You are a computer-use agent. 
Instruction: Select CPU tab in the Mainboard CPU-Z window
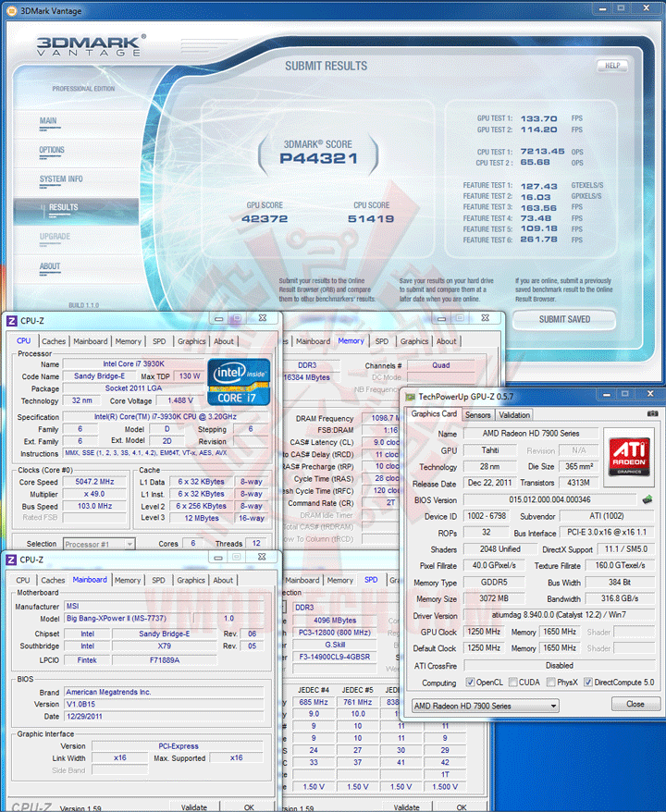23,581
